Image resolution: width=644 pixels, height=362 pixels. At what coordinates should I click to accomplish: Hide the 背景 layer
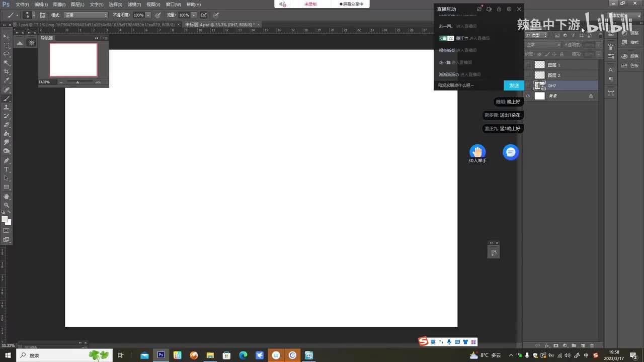[x=528, y=96]
